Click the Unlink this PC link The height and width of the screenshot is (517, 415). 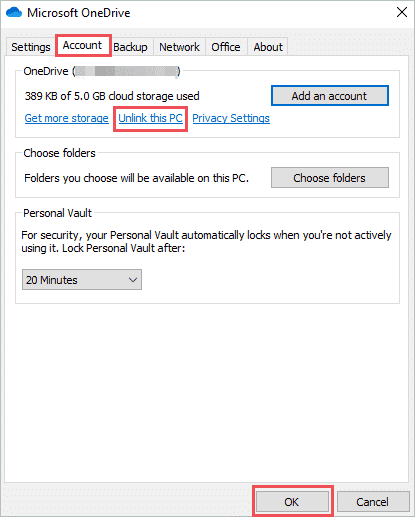point(150,118)
